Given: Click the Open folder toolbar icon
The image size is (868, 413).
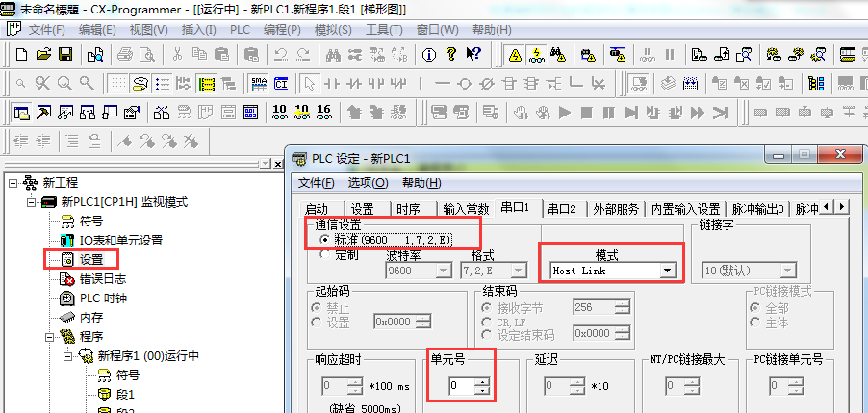Looking at the screenshot, I should click(43, 55).
